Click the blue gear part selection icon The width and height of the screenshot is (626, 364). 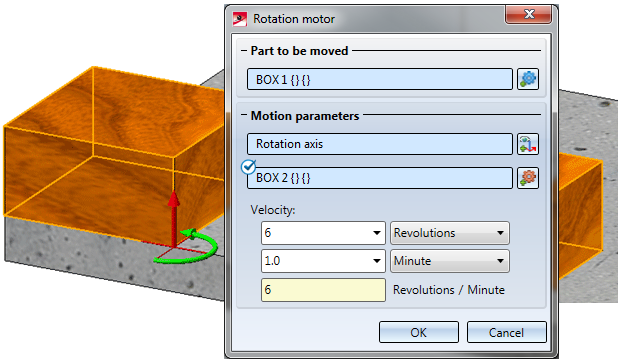pos(528,79)
